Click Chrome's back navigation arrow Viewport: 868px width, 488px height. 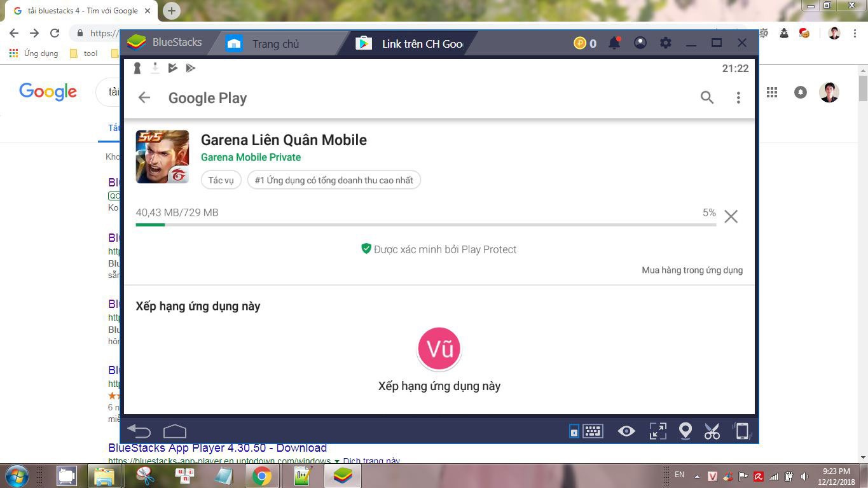click(x=14, y=33)
